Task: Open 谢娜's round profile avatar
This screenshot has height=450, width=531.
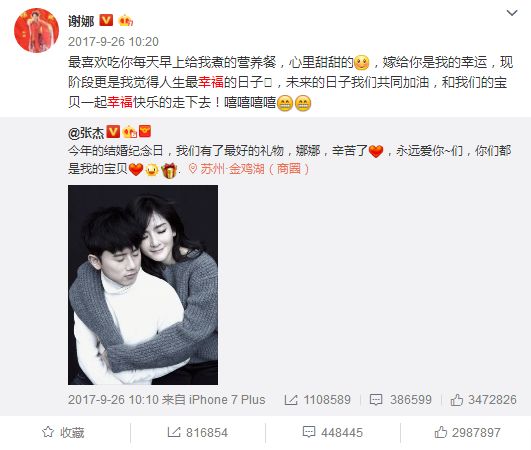Action: click(37, 30)
